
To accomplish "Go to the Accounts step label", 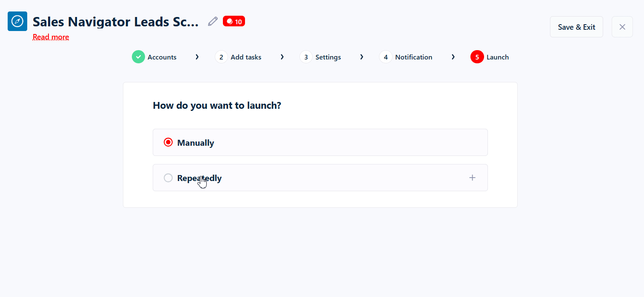I will pos(162,57).
